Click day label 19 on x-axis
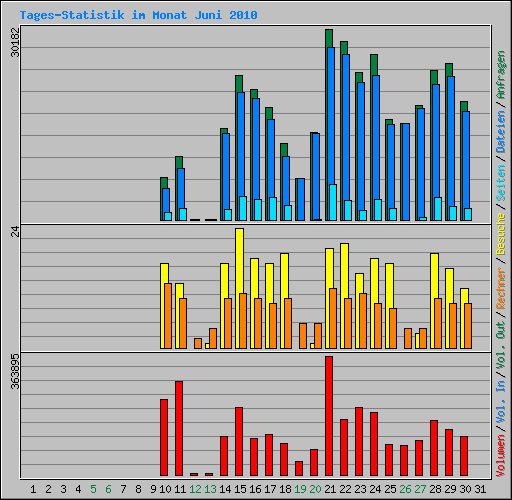This screenshot has height=500, width=512. [300, 489]
